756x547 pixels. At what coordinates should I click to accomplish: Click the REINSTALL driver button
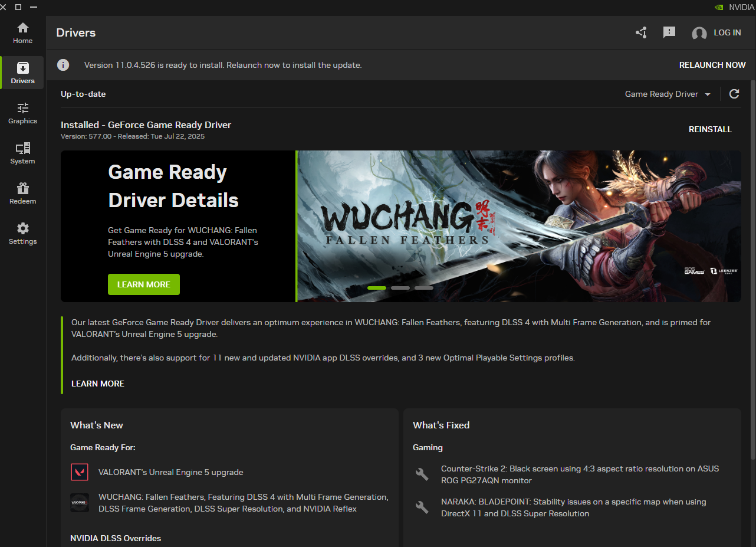710,129
